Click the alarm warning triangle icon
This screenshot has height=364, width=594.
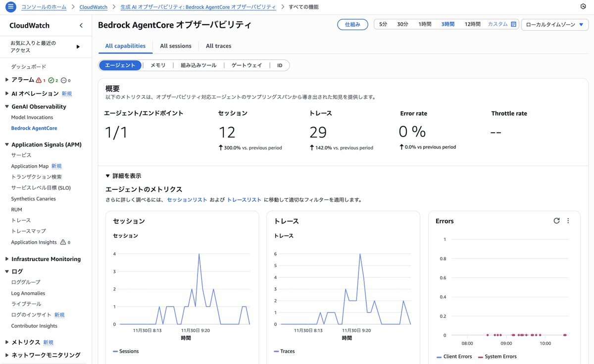click(x=39, y=80)
